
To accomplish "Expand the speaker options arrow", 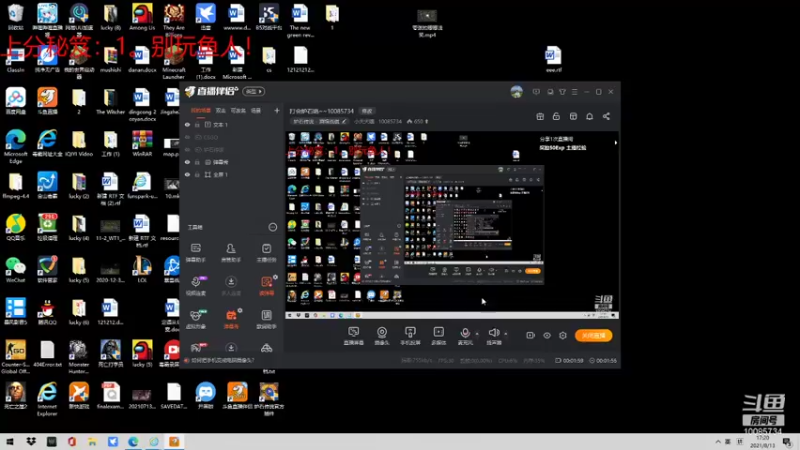I will click(506, 334).
